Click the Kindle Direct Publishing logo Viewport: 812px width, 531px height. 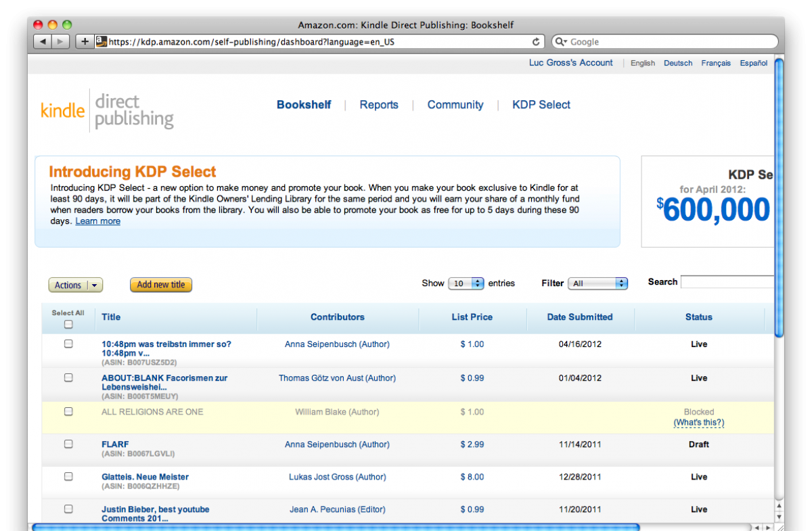coord(107,111)
